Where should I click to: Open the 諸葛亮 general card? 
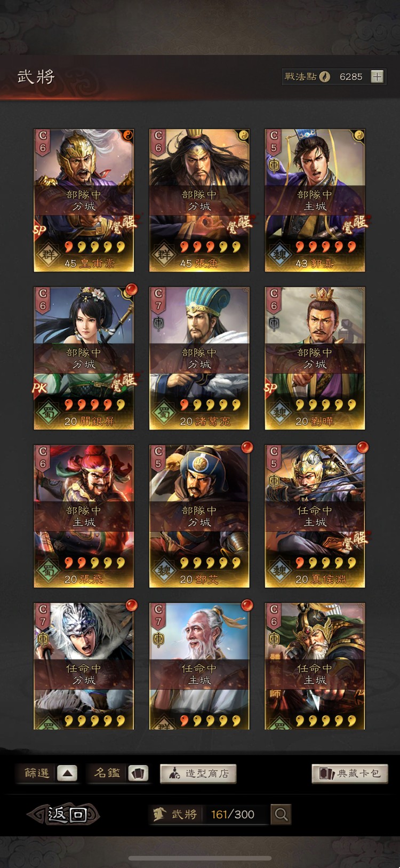click(x=199, y=358)
